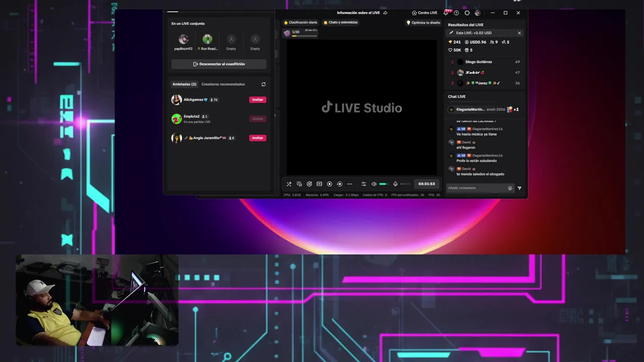Select the Run Road co-host avatar
This screenshot has width=644, height=362.
207,39
